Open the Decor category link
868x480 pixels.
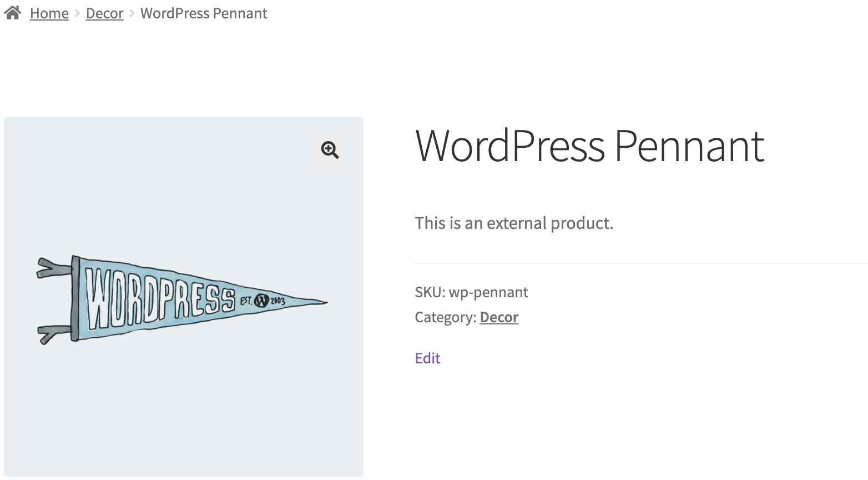(x=499, y=317)
